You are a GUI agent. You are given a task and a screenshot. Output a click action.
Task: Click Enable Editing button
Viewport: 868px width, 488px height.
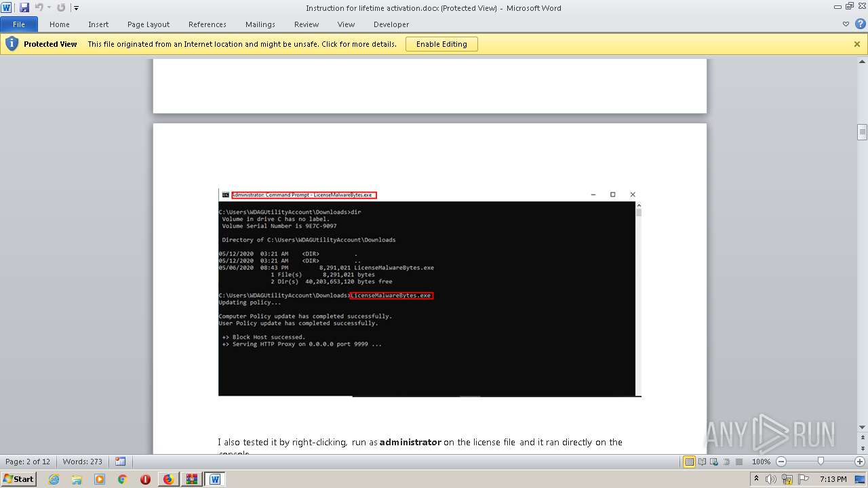pos(441,44)
